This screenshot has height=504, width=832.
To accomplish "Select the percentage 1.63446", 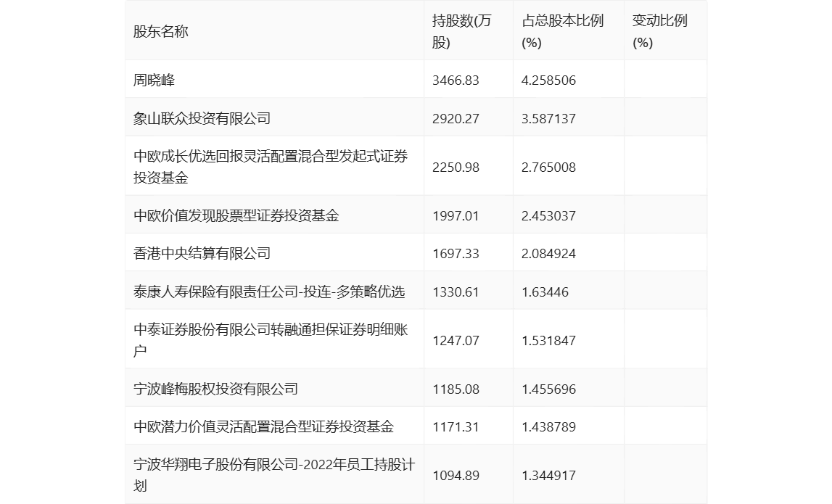I will pos(545,292).
